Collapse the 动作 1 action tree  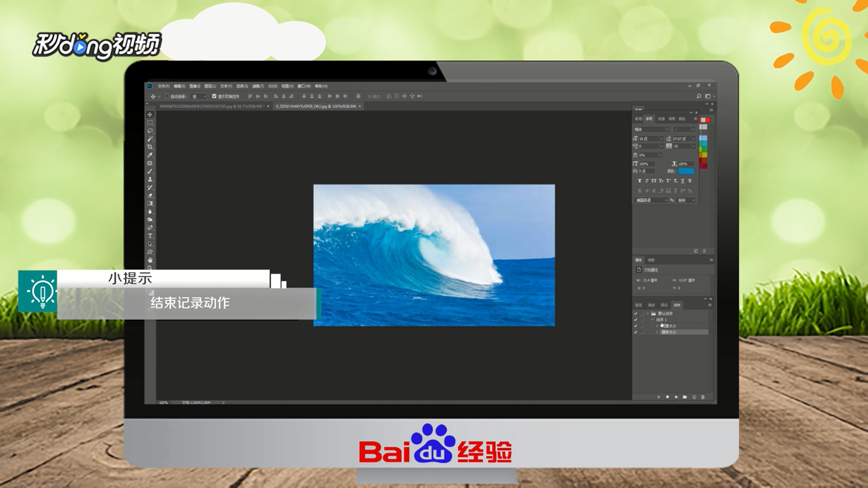(652, 319)
